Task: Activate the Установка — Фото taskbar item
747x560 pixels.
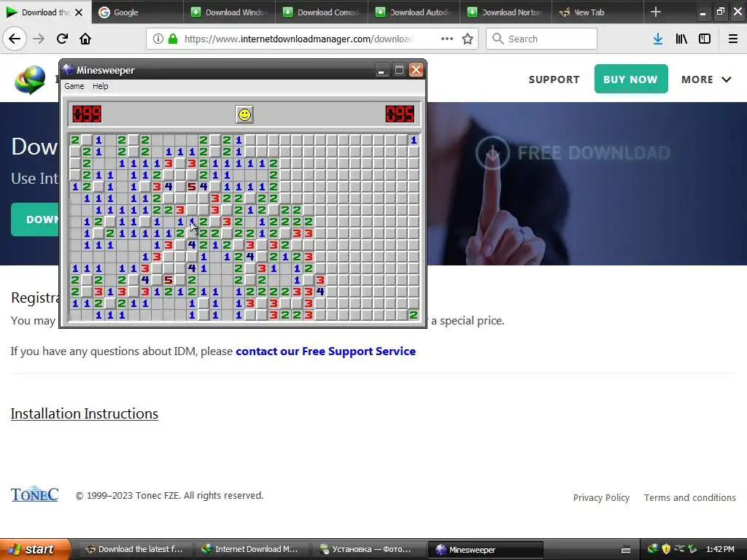Action: [x=368, y=550]
